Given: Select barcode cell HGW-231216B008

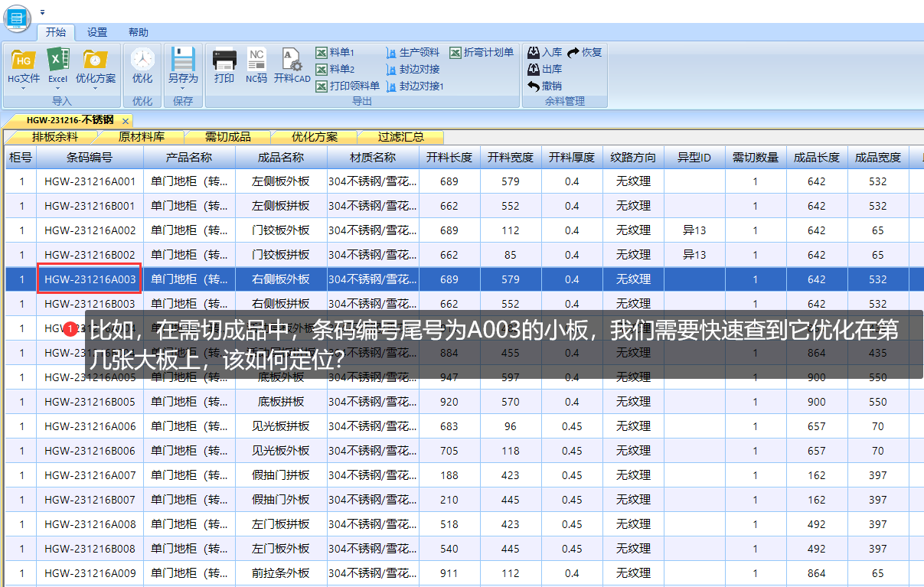Looking at the screenshot, I should pos(90,549).
